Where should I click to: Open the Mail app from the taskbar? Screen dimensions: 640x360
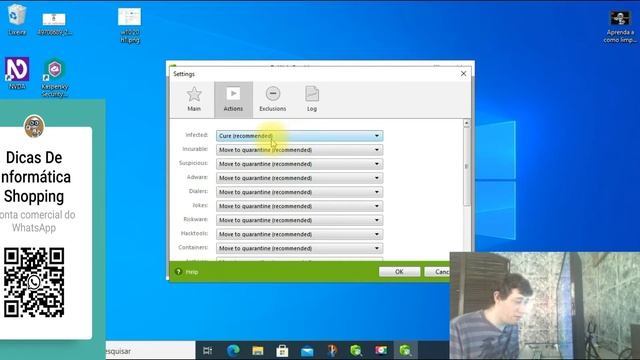tap(307, 351)
